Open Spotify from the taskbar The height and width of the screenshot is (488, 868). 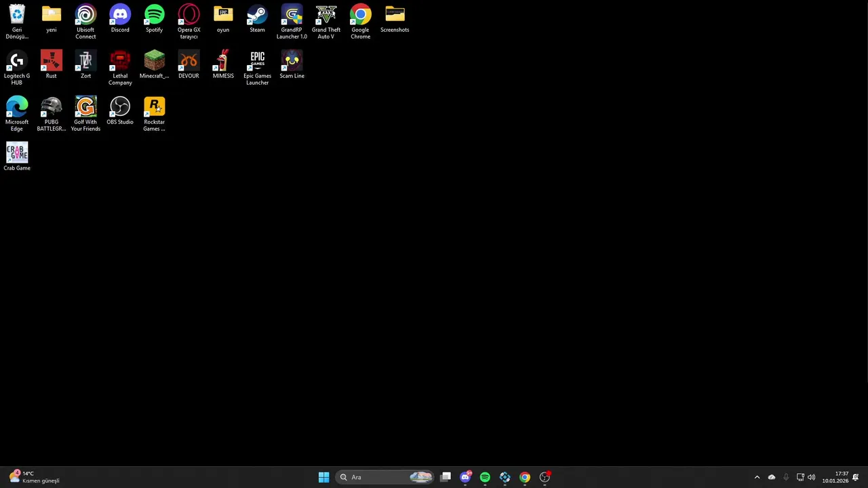coord(485,477)
